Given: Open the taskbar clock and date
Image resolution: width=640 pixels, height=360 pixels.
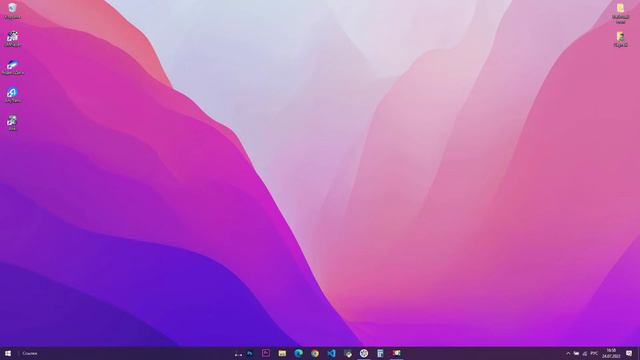Looking at the screenshot, I should click(x=611, y=353).
